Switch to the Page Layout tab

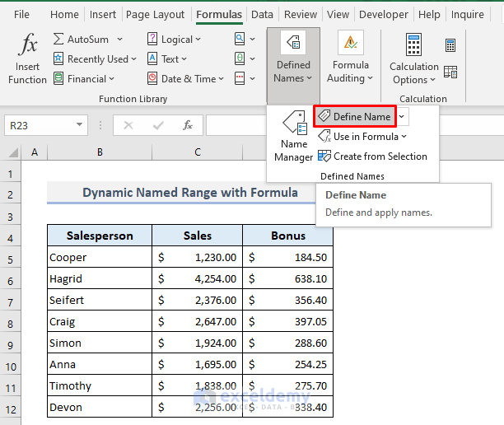coord(155,15)
